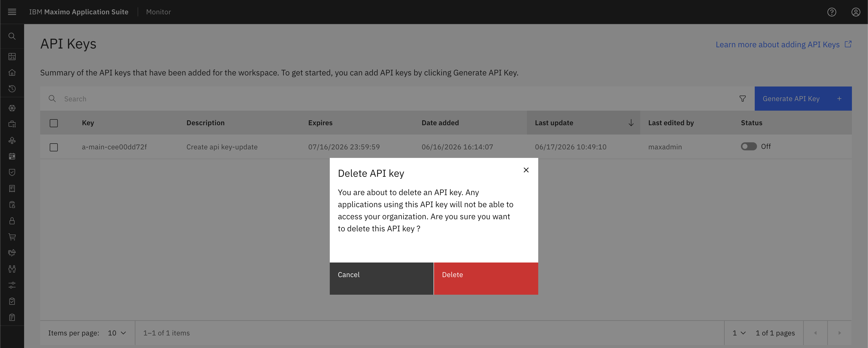The width and height of the screenshot is (868, 348).
Task: Go to the Home icon in sidebar
Action: pyautogui.click(x=12, y=72)
